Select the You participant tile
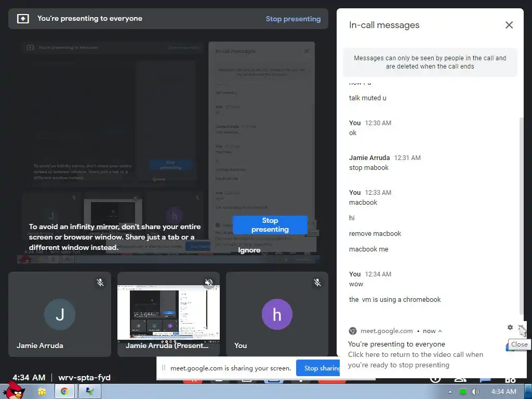The width and height of the screenshot is (532, 399). (x=277, y=314)
